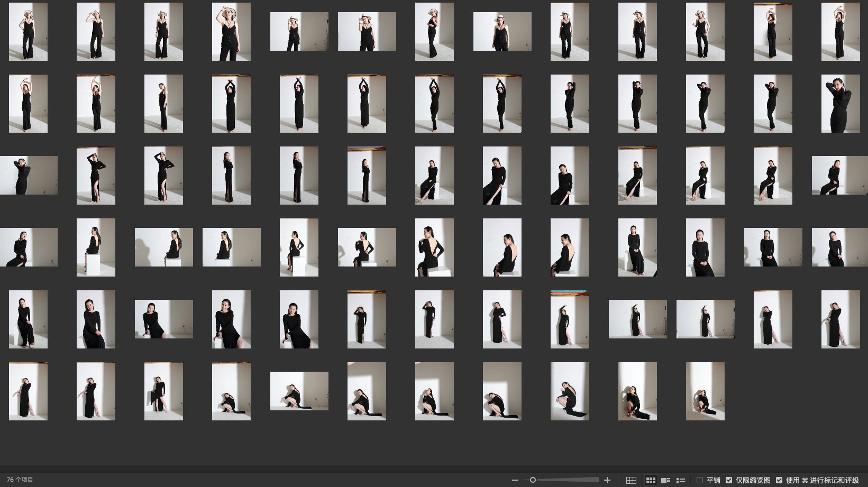Select the first thumbnail in top row
The width and height of the screenshot is (868, 487).
click(x=28, y=32)
